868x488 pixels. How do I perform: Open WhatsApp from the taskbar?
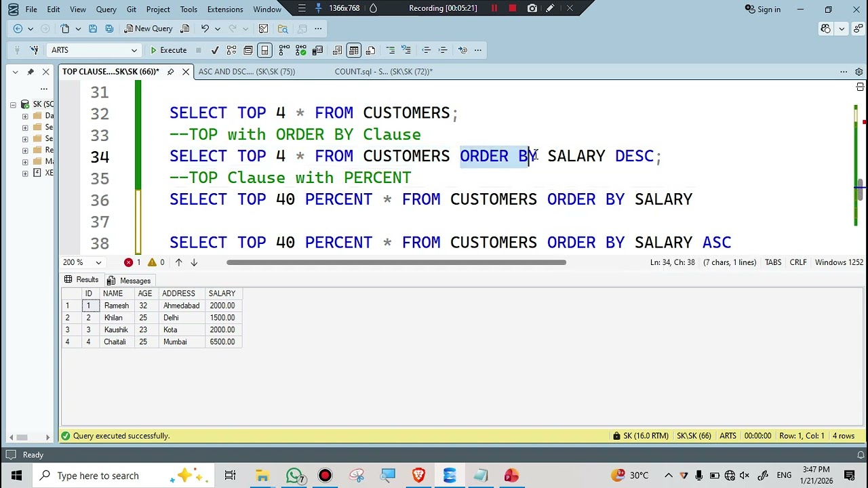pyautogui.click(x=294, y=476)
